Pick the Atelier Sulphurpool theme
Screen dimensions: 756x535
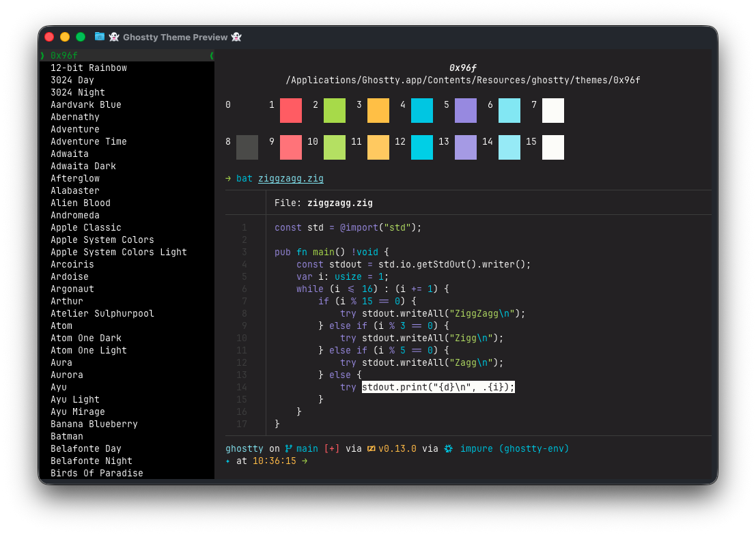102,314
